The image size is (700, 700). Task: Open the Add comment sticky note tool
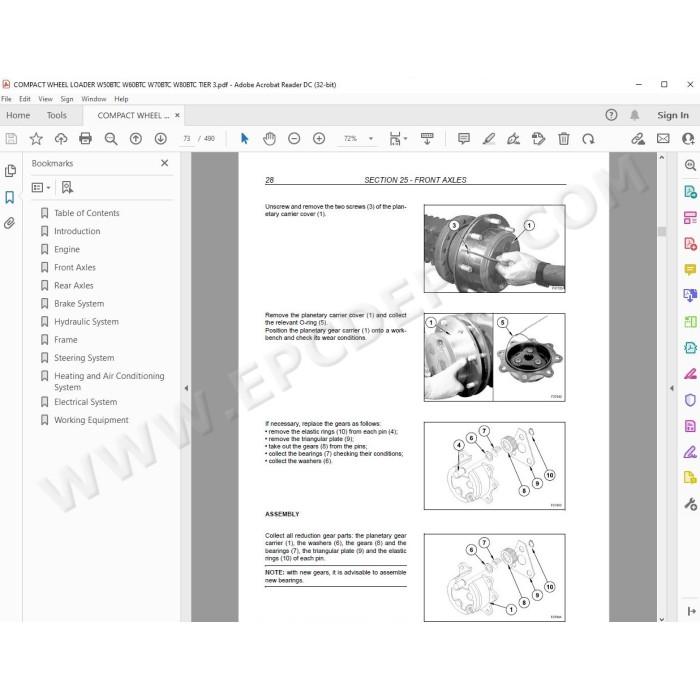tap(464, 139)
